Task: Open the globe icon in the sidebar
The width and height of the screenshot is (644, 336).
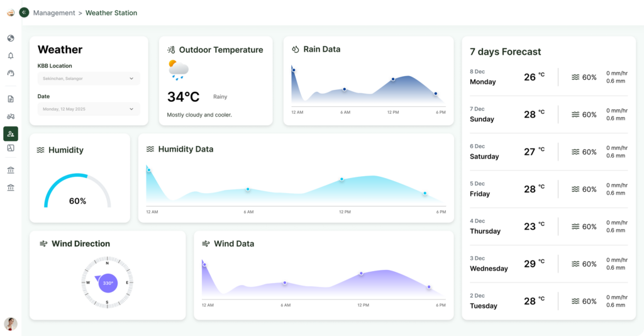Action: click(11, 38)
